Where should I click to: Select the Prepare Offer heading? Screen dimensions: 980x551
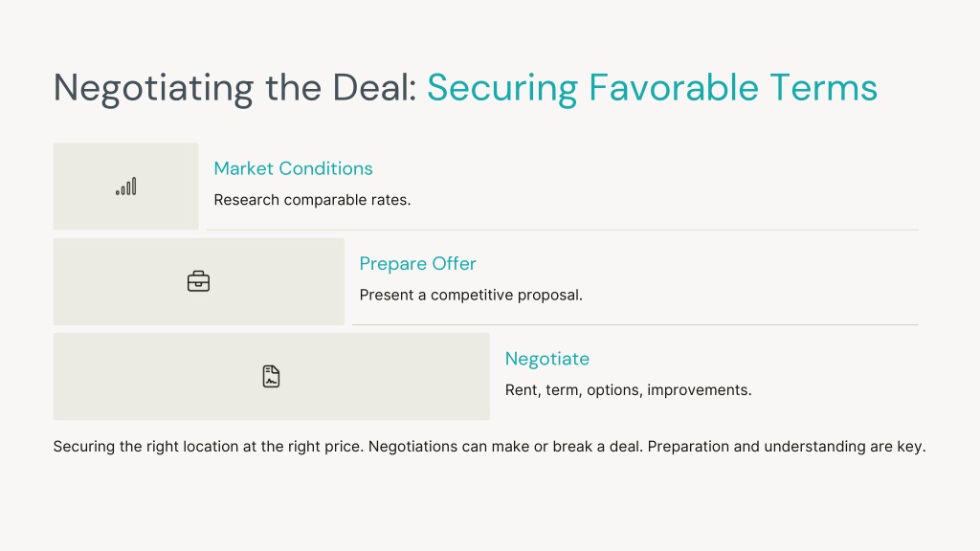417,264
